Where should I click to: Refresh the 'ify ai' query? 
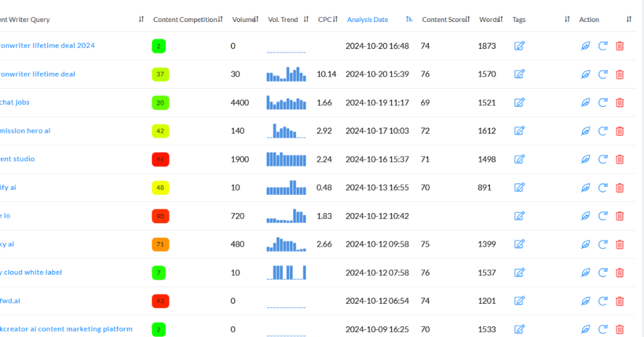[x=602, y=187]
